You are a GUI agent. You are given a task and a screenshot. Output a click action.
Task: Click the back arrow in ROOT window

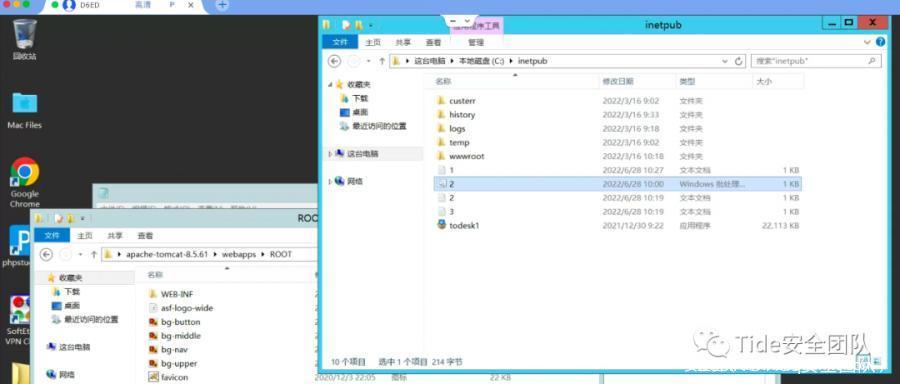pos(46,254)
